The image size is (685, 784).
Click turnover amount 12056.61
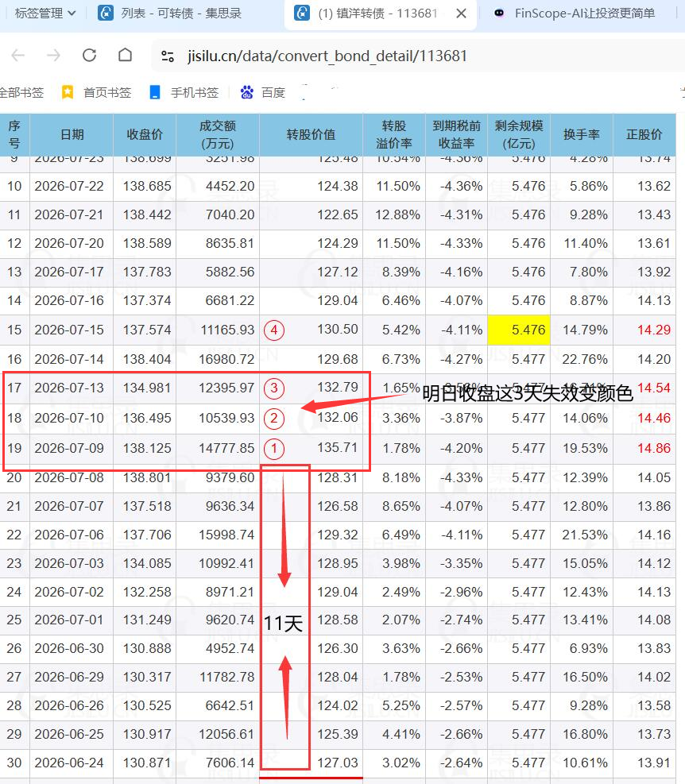point(226,735)
